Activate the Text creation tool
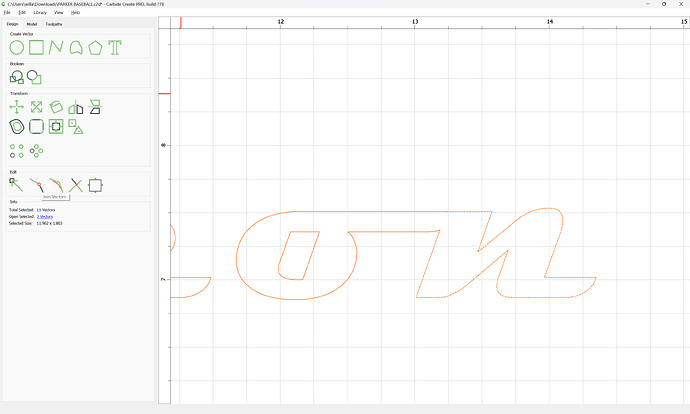Screen dimensions: 690x414 [115, 48]
